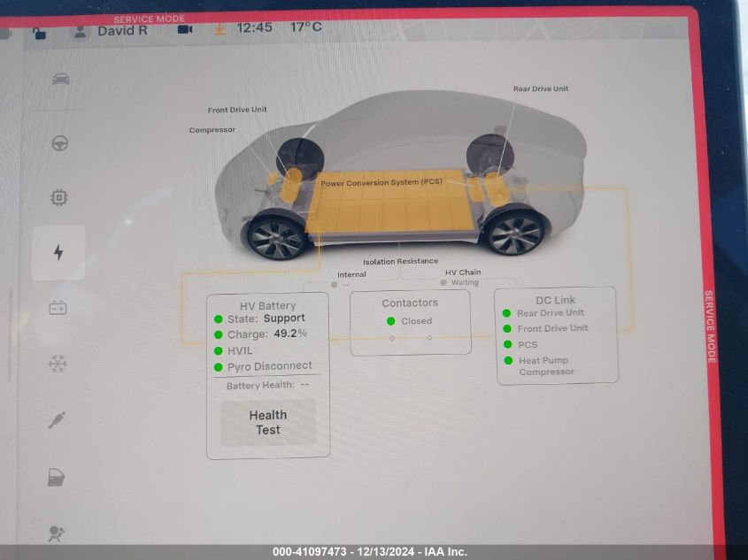Select the steering wheel sidebar icon
This screenshot has width=748, height=560.
59,143
